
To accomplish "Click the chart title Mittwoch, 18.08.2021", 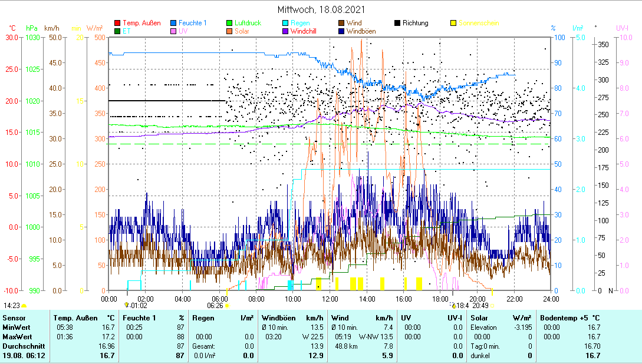I will 321,10.
